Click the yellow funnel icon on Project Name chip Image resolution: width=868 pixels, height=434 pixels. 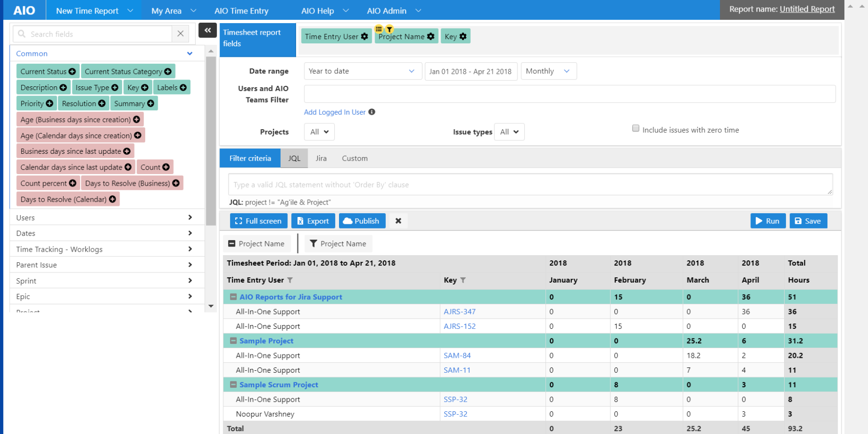click(390, 29)
